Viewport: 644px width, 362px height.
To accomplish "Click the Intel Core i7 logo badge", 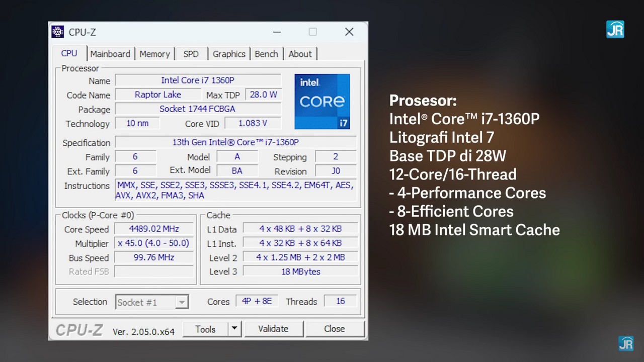I will coord(322,101).
